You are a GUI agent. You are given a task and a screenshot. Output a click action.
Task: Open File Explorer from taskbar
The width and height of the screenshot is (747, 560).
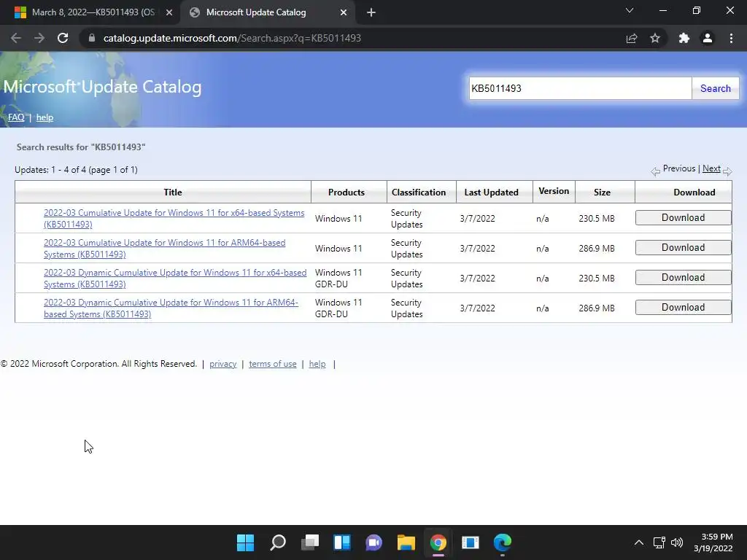[406, 542]
